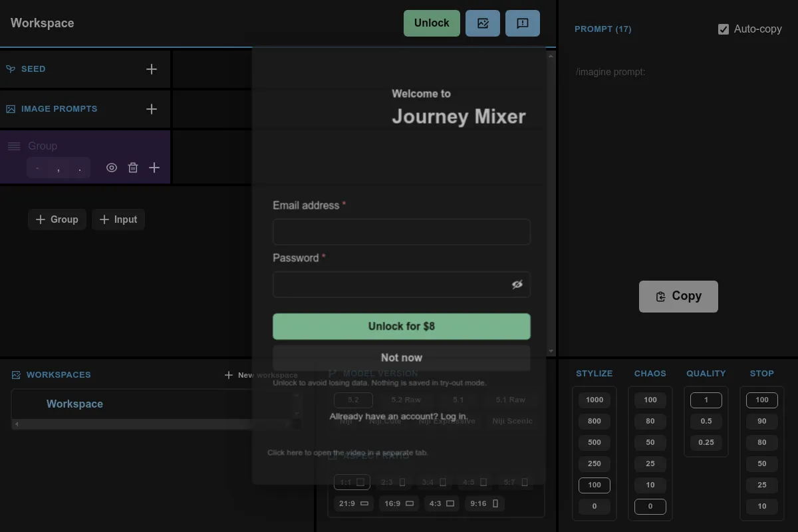Add a new seed with plus icon

(x=152, y=69)
